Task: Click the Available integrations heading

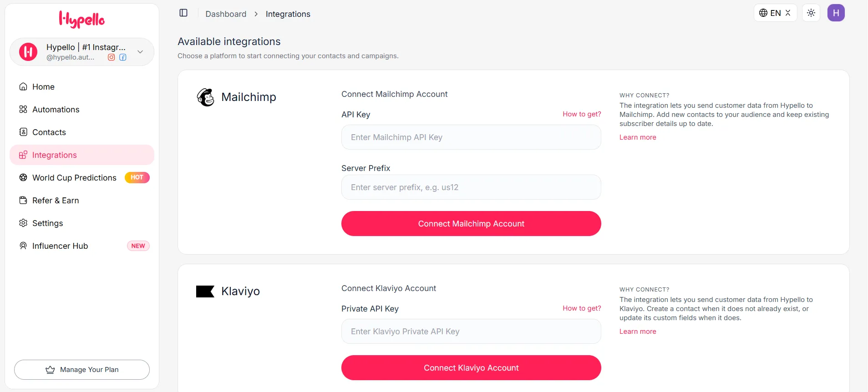Action: (x=229, y=41)
